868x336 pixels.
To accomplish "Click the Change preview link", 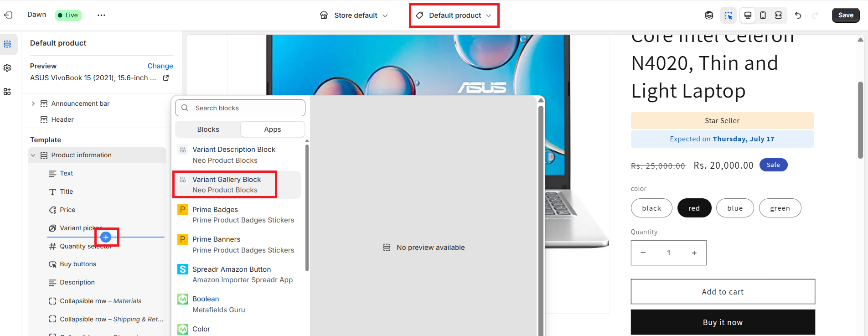I will (160, 66).
